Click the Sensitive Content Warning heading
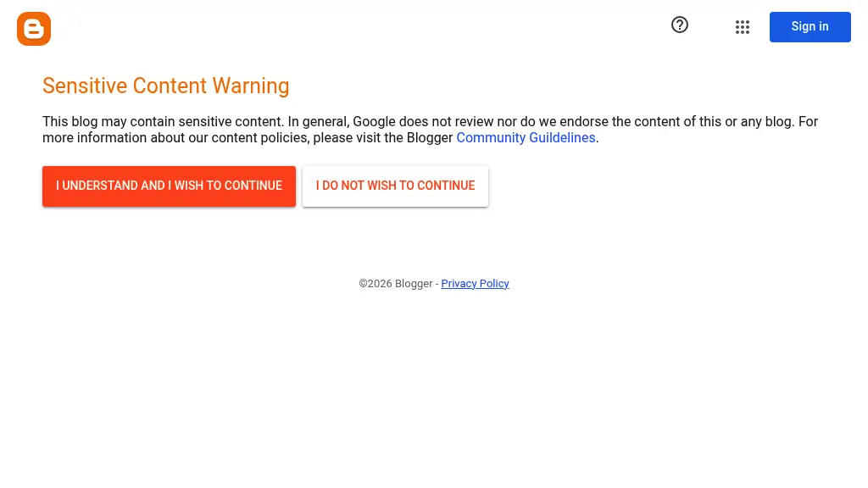The width and height of the screenshot is (868, 488). pyautogui.click(x=166, y=86)
